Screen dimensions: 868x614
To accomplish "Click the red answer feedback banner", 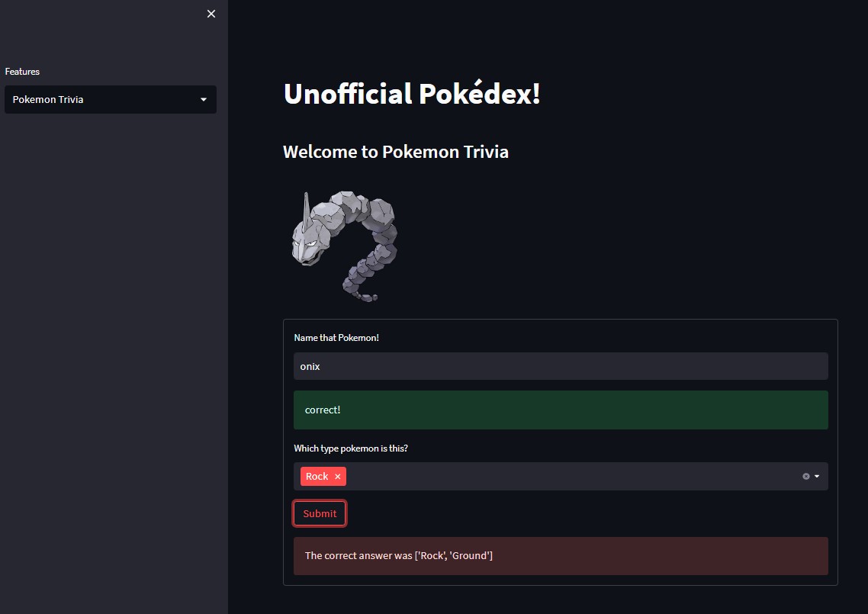I will click(561, 555).
